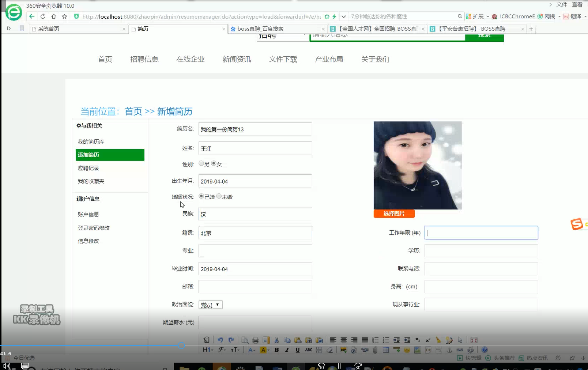Viewport: 588px width, 370px height.
Task: Open 我的简历库 in the sidebar
Action: click(x=91, y=142)
